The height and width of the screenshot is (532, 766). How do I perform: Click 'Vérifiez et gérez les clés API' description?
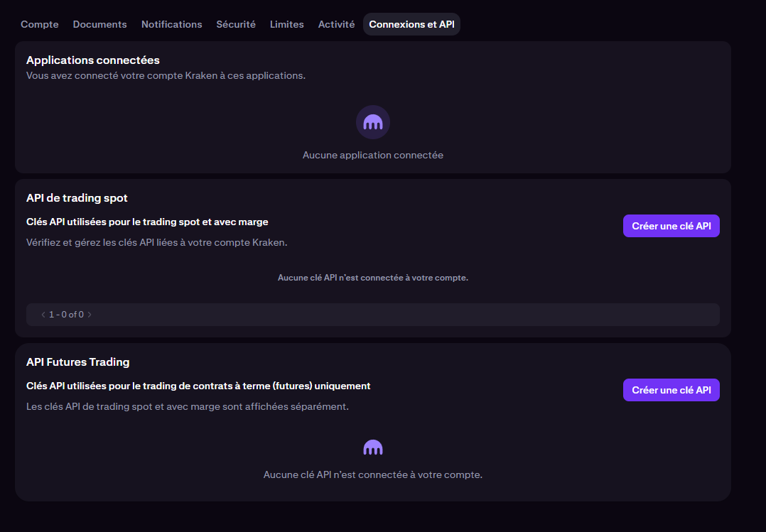[156, 242]
